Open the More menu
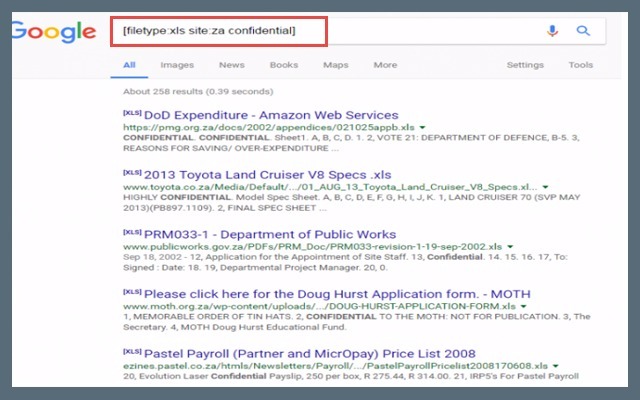640x400 pixels. [385, 65]
